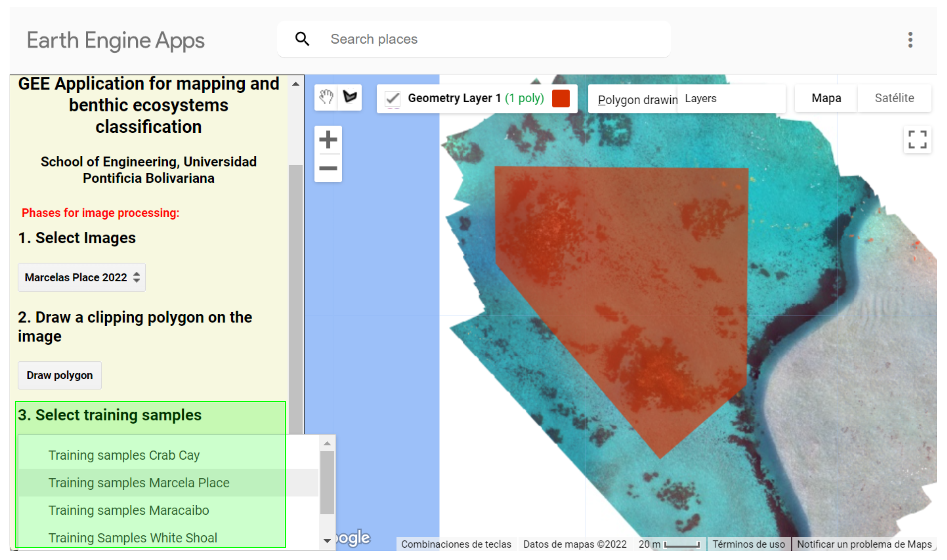Click the map zoom out minus icon
The image size is (947, 560).
[x=328, y=168]
